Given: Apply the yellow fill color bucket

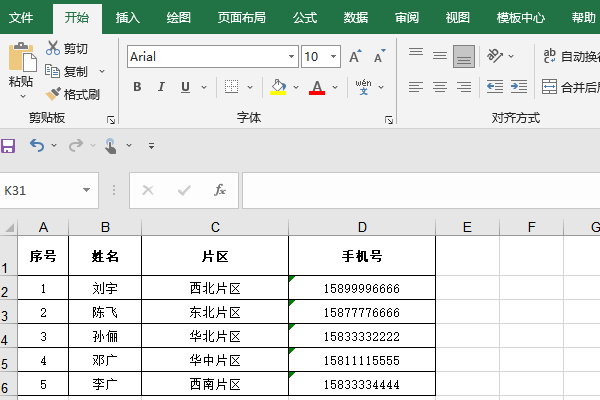Looking at the screenshot, I should (x=278, y=87).
